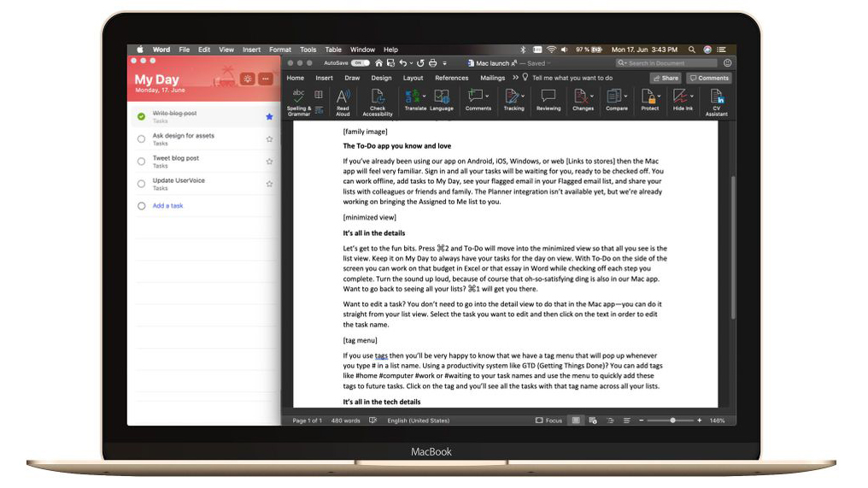868x488 pixels.
Task: Open the suggestions lightbulb in My Day
Action: tap(248, 79)
